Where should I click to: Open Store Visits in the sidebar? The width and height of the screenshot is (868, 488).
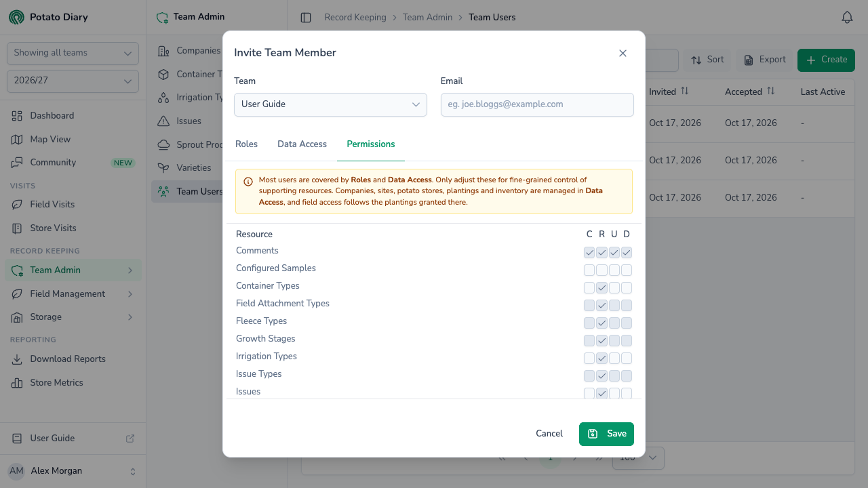point(73,228)
